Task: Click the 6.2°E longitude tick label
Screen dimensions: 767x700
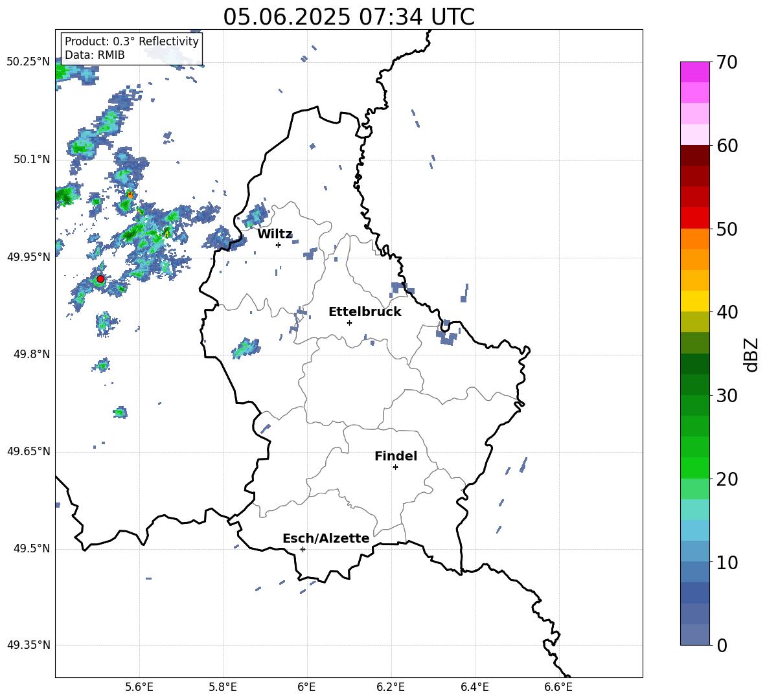Action: click(x=391, y=687)
